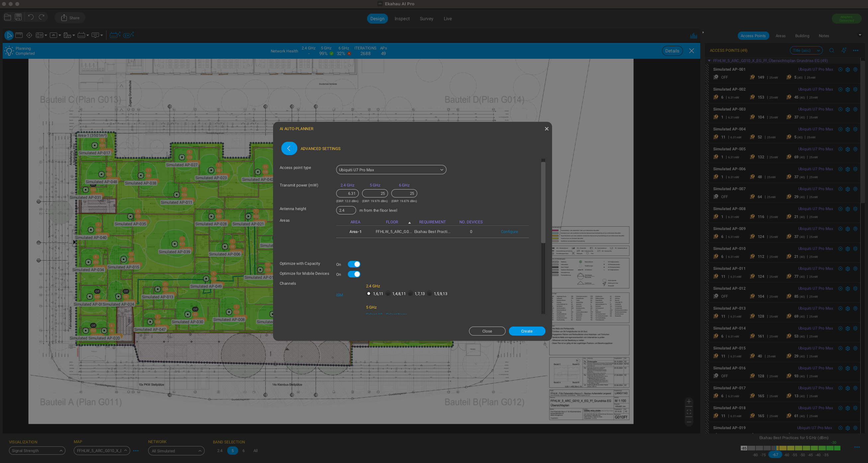The image size is (868, 463).
Task: Launch the AI Auto-Planner toolbar icon
Action: tap(115, 35)
